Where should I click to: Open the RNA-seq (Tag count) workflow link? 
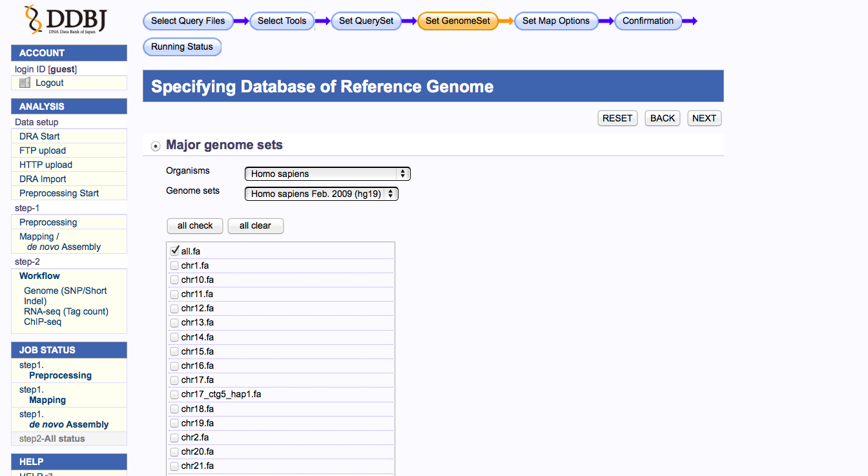(66, 311)
